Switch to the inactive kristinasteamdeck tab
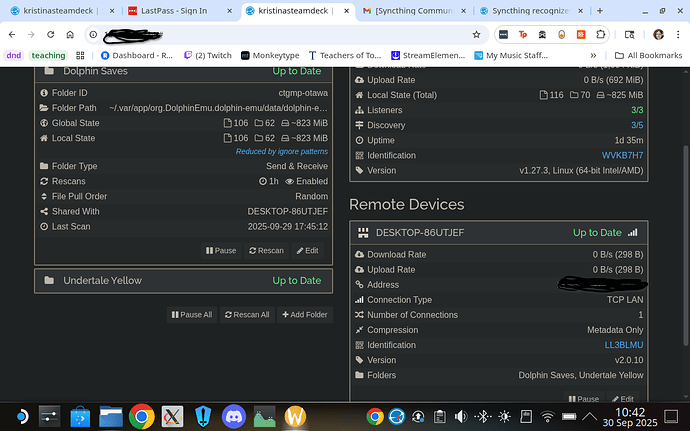This screenshot has width=690, height=431. (63, 11)
